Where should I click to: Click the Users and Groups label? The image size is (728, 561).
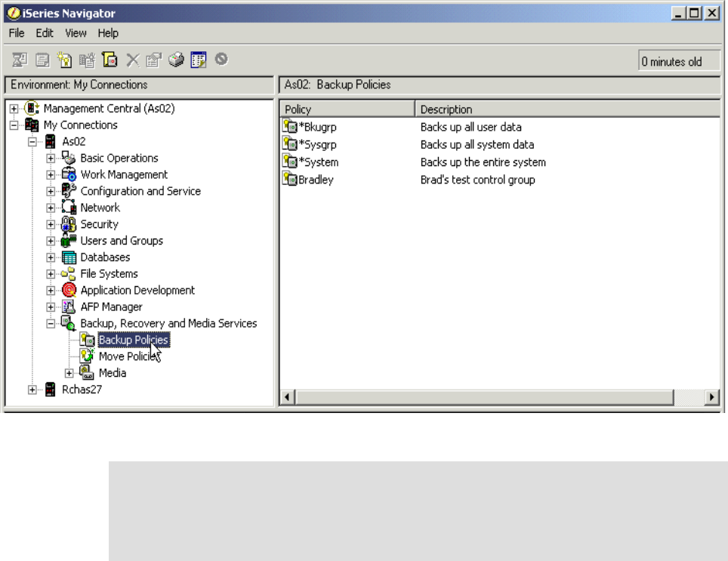(x=122, y=241)
